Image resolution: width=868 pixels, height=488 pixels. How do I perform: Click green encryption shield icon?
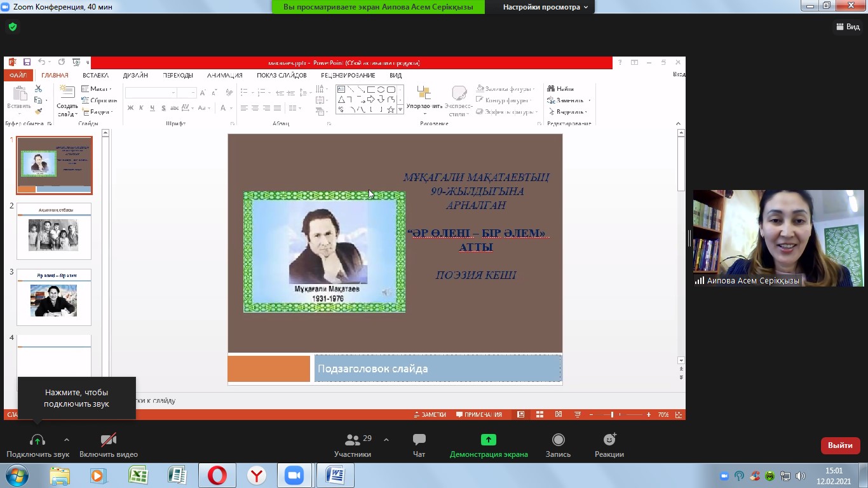tap(12, 27)
